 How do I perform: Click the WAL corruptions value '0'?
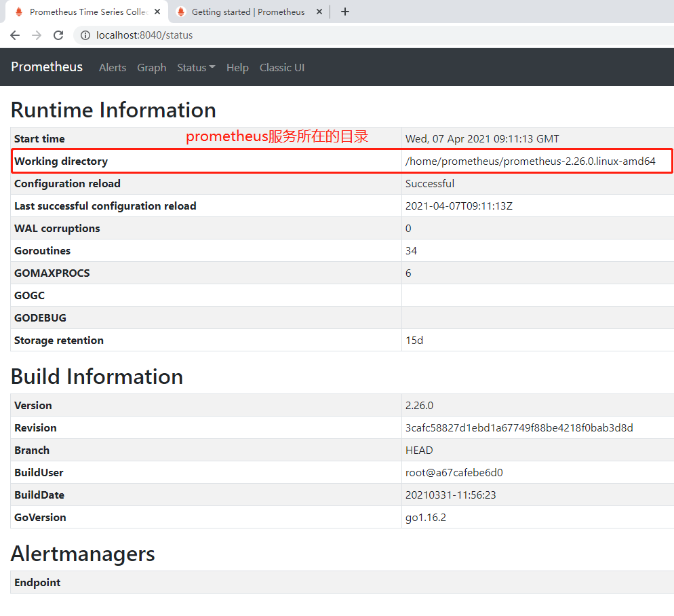coord(408,229)
